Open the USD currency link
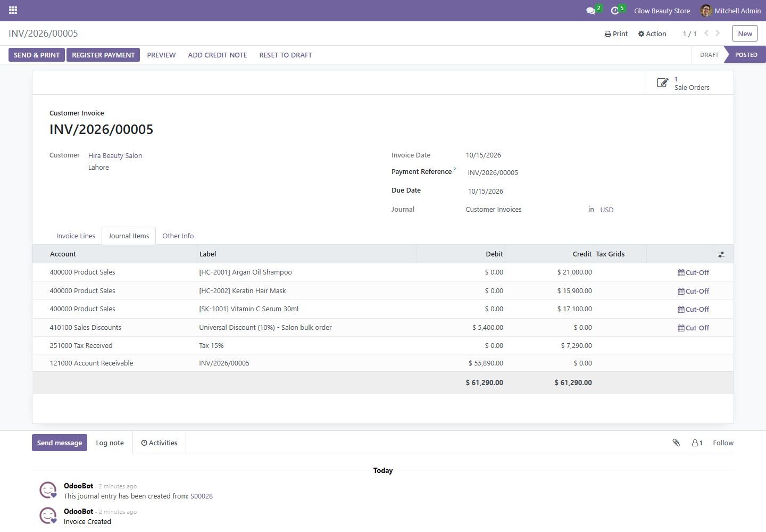 pyautogui.click(x=607, y=210)
